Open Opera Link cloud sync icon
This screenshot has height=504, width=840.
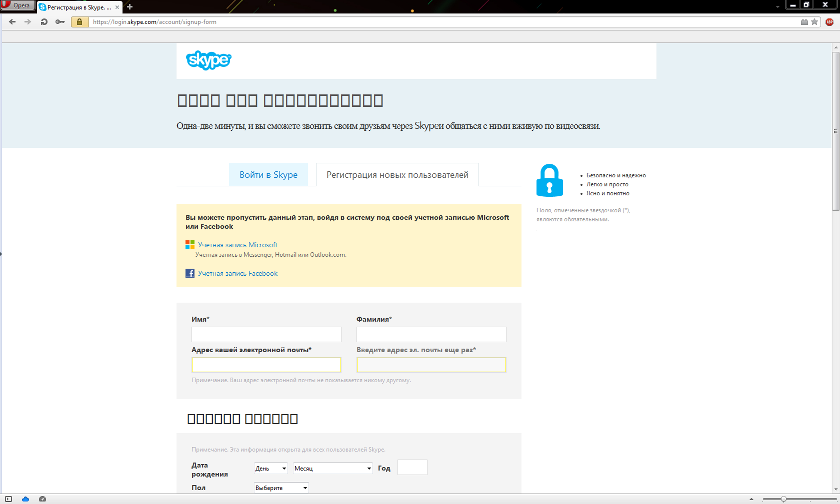[25, 499]
